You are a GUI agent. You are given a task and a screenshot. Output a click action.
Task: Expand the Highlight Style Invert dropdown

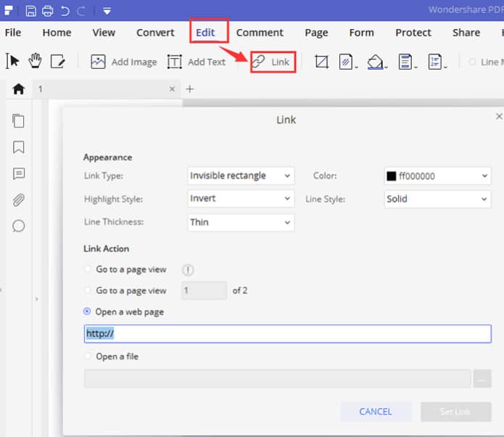(241, 199)
